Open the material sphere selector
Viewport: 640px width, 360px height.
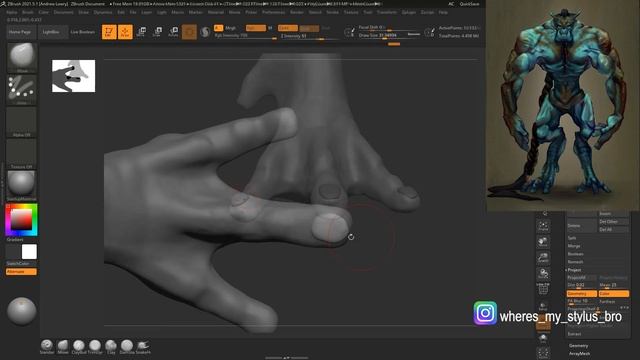tap(22, 186)
